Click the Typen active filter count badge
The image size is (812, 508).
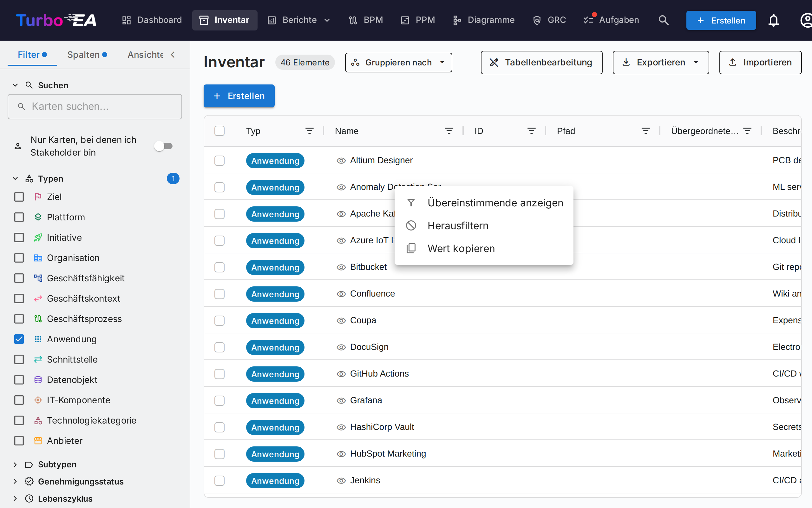pyautogui.click(x=173, y=178)
